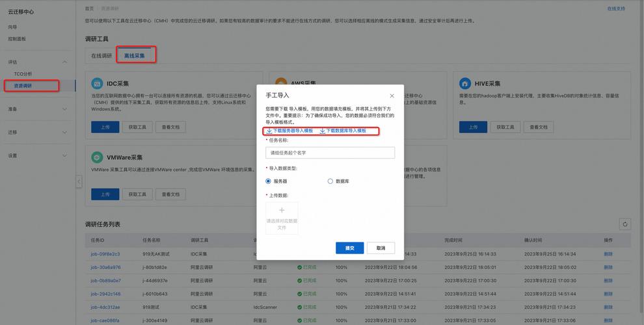Go to 首页 in the breadcrumb
644x325 pixels.
89,8
